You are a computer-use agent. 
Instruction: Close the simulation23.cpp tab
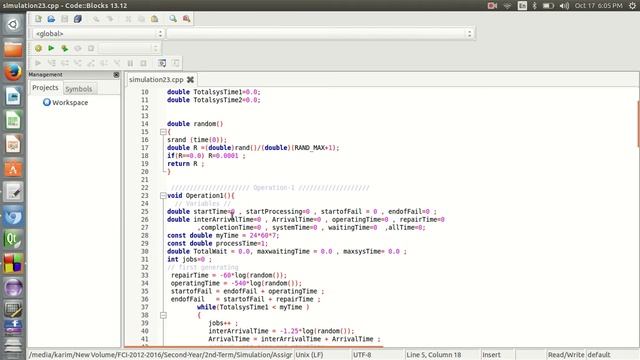[190, 80]
